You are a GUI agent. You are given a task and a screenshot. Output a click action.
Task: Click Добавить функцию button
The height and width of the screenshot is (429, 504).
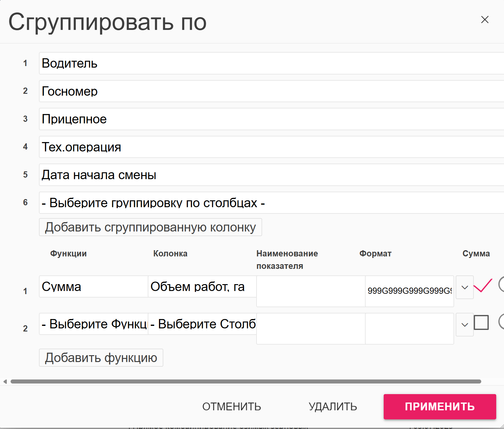pos(101,358)
